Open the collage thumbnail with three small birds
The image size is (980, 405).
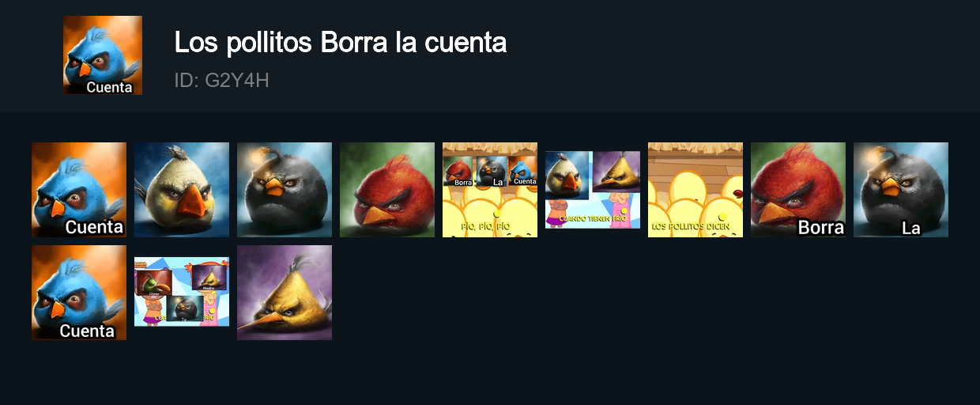click(182, 292)
